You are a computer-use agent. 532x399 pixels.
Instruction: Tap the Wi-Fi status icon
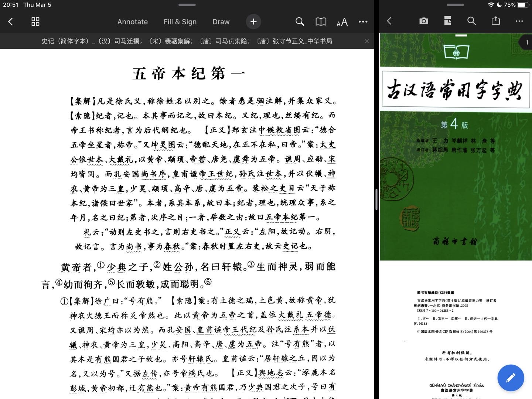pos(491,5)
